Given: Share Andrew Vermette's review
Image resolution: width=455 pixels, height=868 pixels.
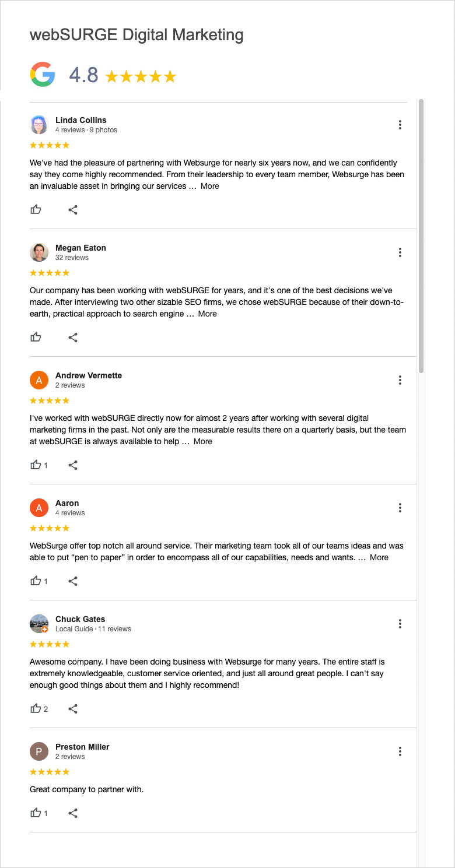Looking at the screenshot, I should [73, 465].
